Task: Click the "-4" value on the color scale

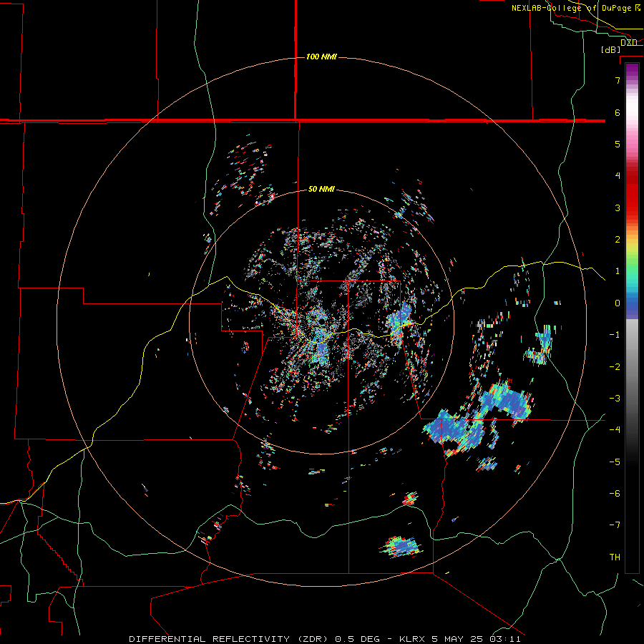Action: coord(615,430)
